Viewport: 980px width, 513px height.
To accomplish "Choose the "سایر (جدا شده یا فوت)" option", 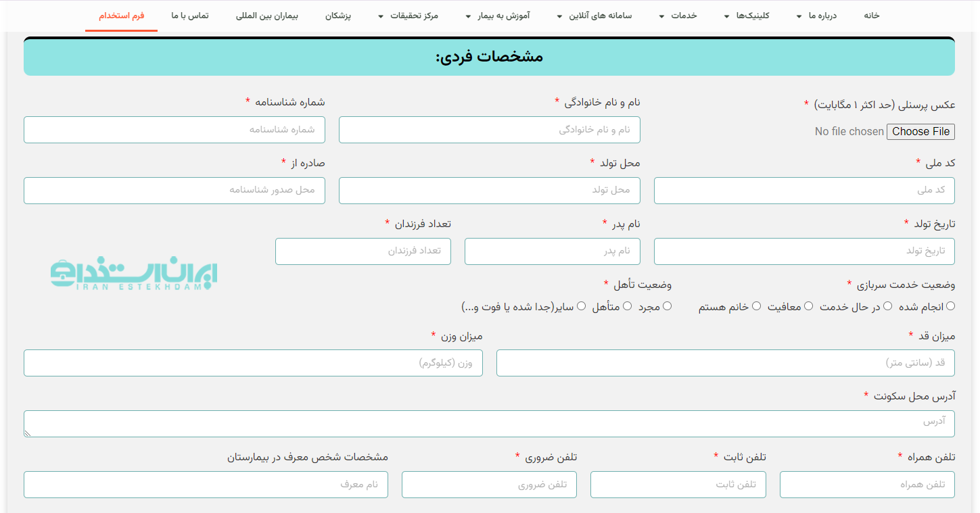I will 580,306.
